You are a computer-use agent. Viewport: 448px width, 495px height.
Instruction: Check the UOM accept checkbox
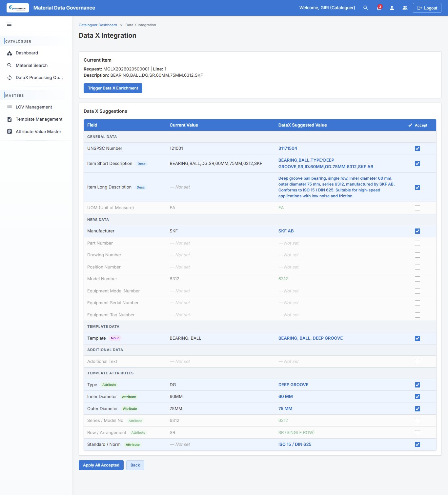(417, 208)
